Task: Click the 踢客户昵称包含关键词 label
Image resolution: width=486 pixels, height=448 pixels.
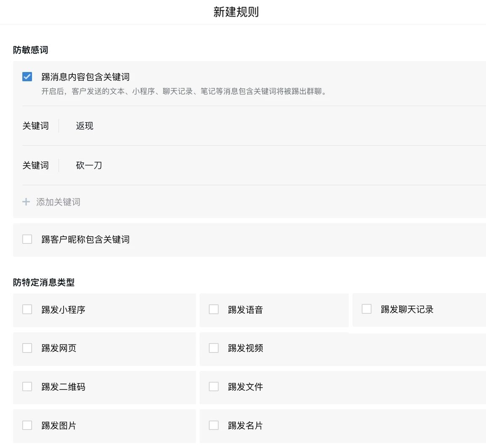Action: click(85, 240)
